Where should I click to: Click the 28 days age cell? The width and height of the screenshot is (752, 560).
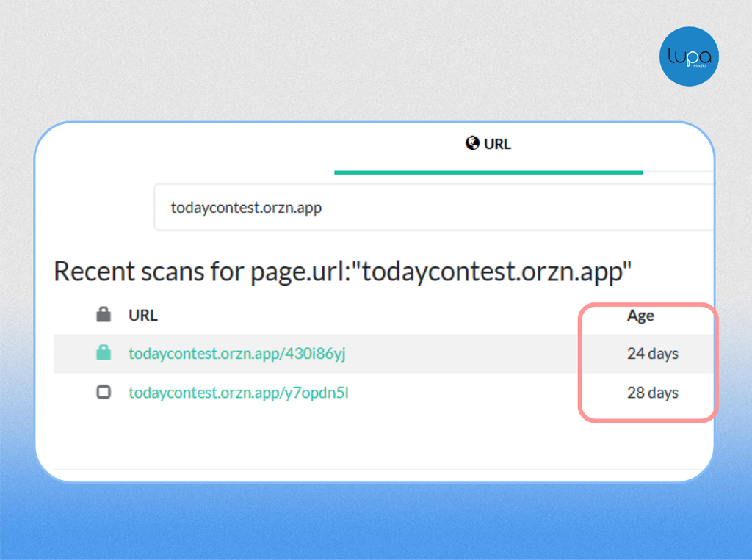click(653, 393)
